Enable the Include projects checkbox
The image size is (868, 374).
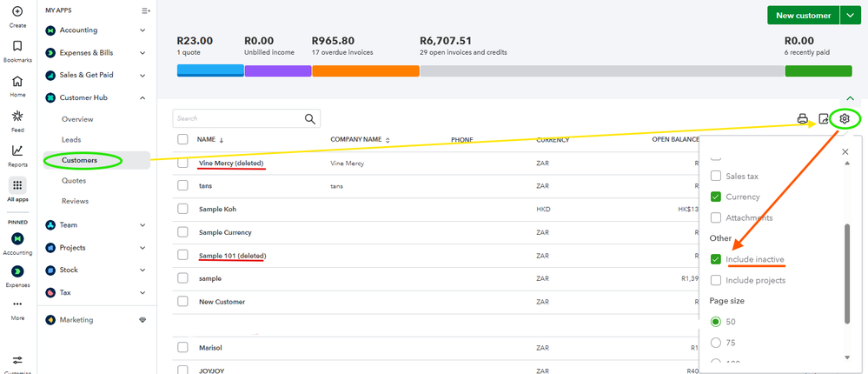click(716, 280)
